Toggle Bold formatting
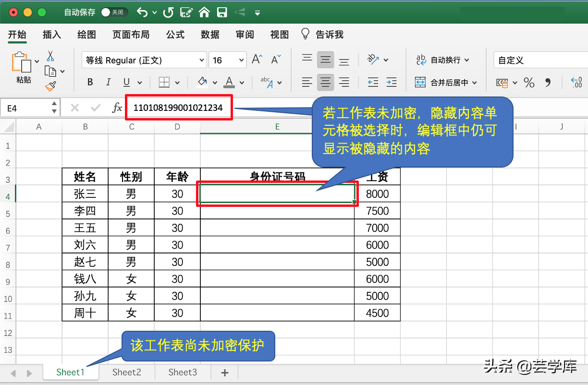Screen dimensions: 588x385 (90, 82)
